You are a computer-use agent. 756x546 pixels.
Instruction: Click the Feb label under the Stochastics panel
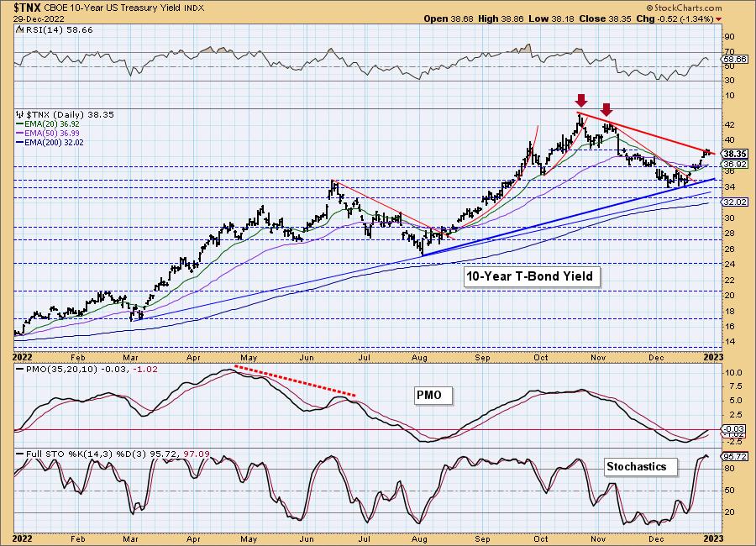77,538
